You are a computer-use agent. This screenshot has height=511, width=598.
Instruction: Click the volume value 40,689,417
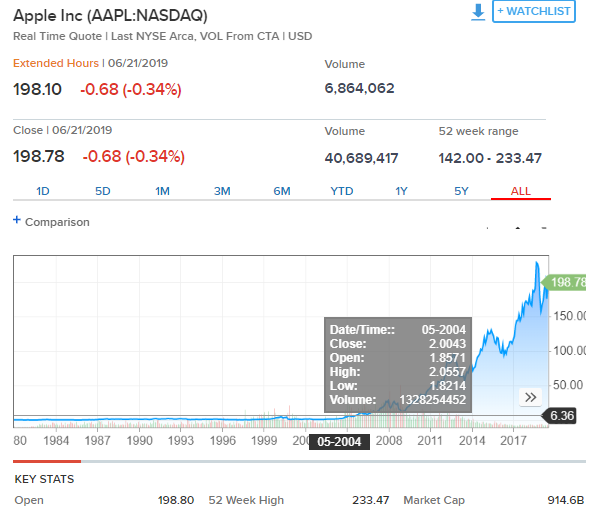pos(362,158)
